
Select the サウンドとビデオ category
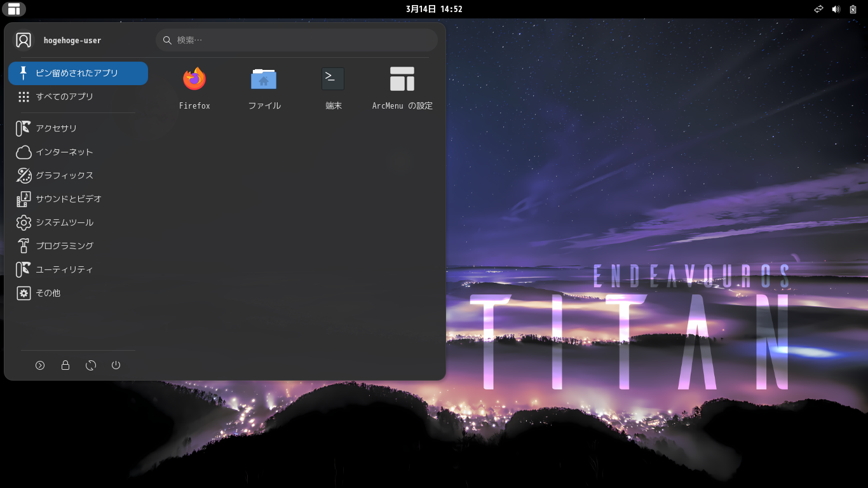click(78, 199)
